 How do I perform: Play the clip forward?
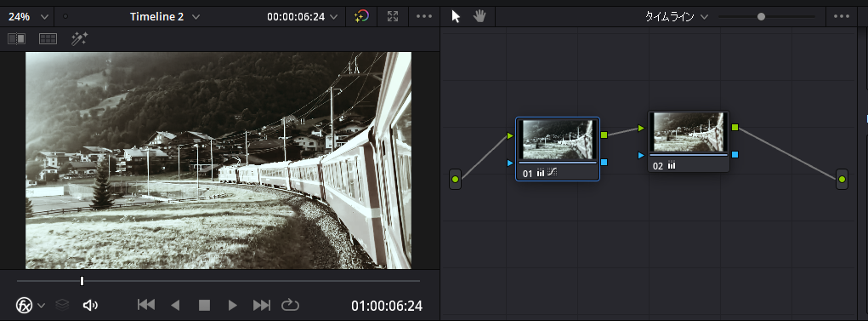point(232,305)
